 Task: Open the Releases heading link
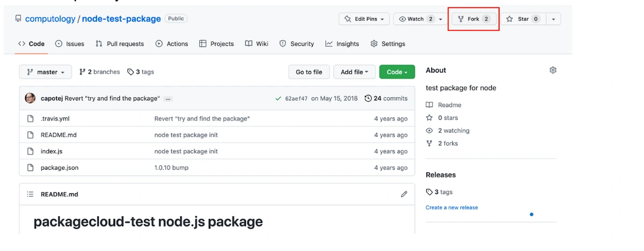click(x=441, y=175)
